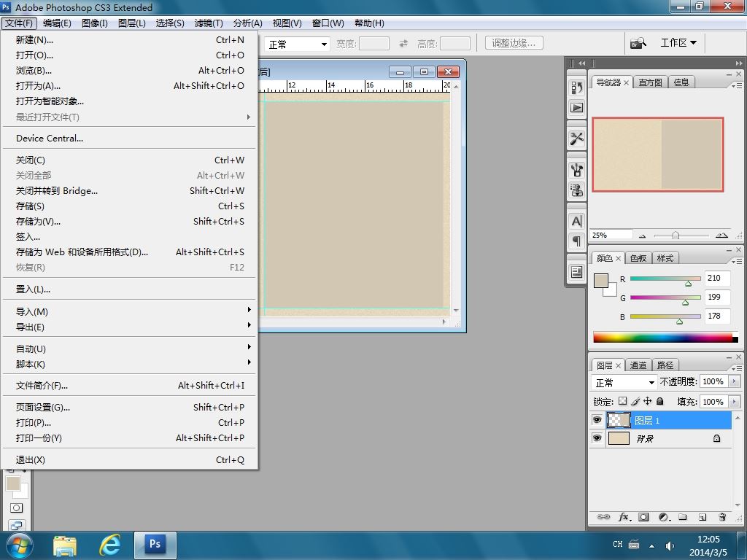This screenshot has width=747, height=560.
Task: Open the layer blend mode 正常 dropdown
Action: pos(624,382)
